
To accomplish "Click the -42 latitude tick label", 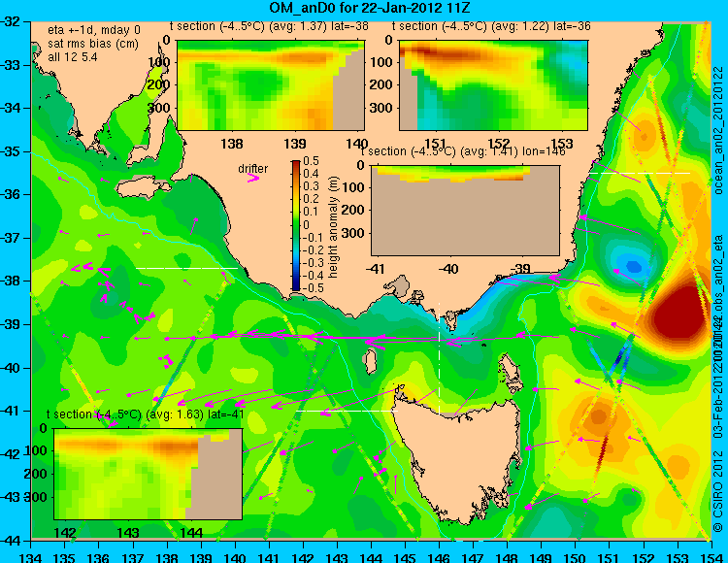I will (x=11, y=454).
